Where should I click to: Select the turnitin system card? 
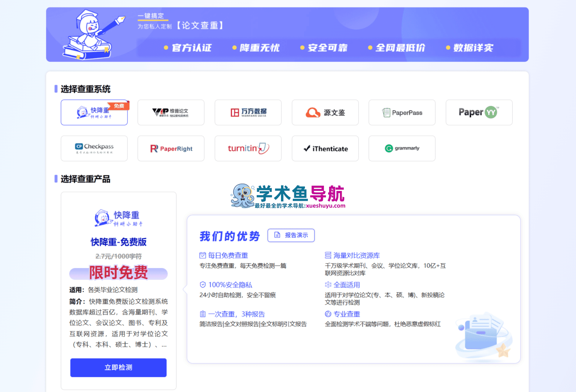[x=248, y=148]
